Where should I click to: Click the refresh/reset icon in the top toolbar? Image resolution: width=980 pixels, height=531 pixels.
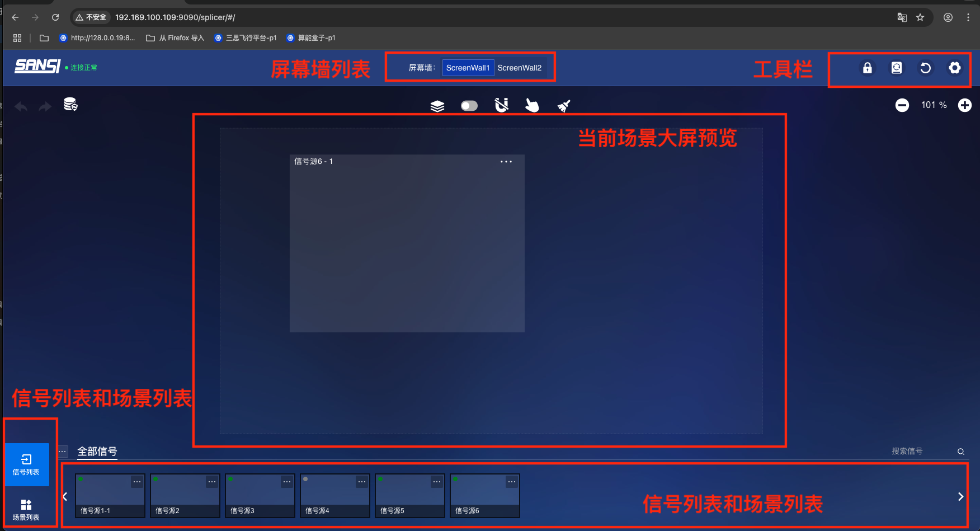[926, 68]
